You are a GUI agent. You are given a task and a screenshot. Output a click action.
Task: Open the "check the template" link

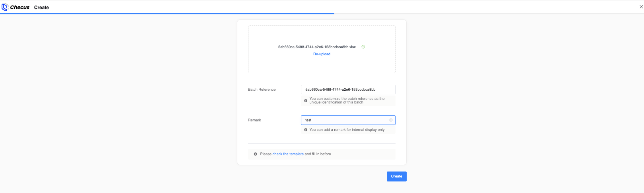pos(288,154)
